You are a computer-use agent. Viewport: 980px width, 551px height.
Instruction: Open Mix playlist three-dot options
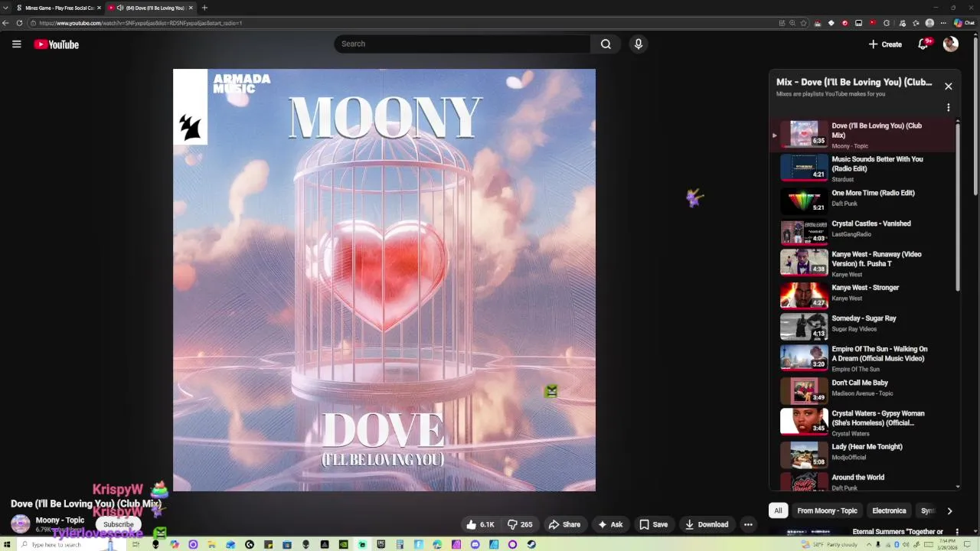click(948, 108)
